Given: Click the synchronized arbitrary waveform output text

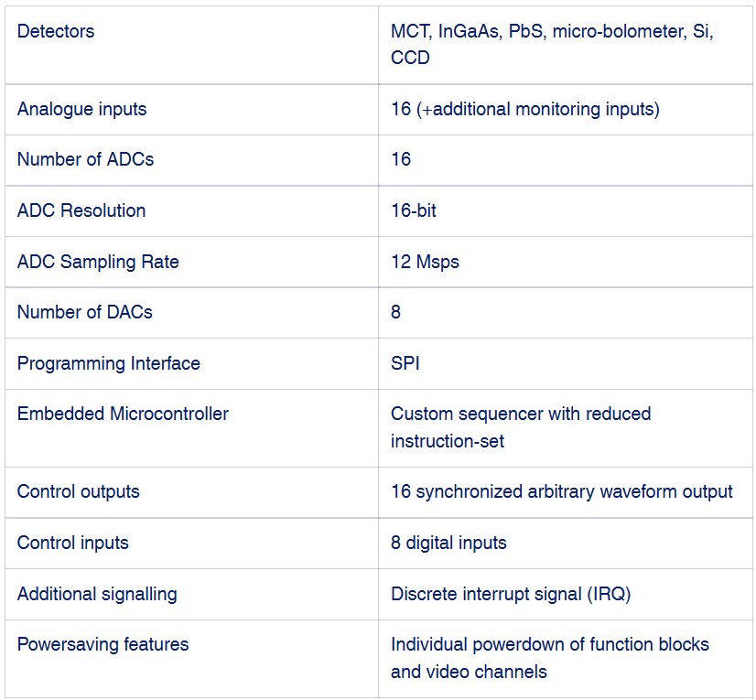Looking at the screenshot, I should (561, 491).
